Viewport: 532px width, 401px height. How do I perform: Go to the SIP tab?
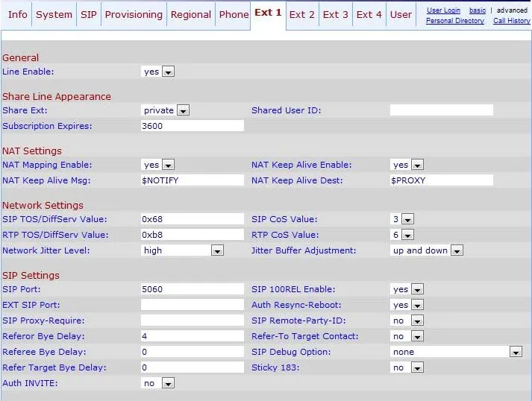[x=88, y=14]
